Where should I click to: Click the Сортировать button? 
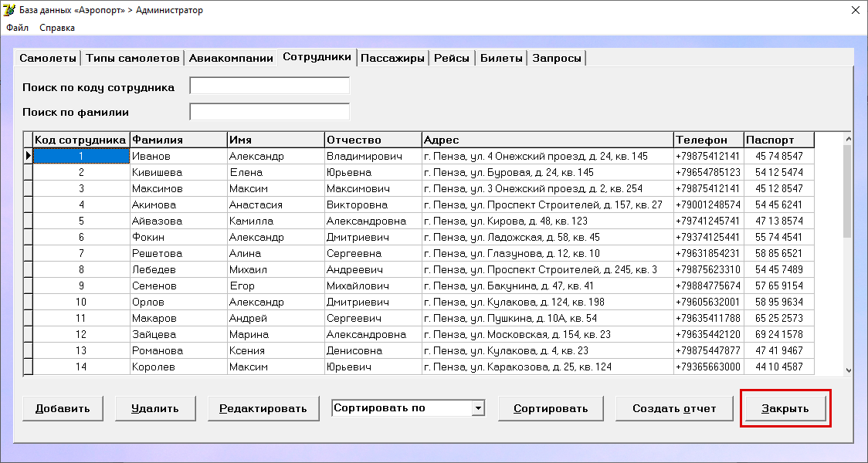point(551,409)
